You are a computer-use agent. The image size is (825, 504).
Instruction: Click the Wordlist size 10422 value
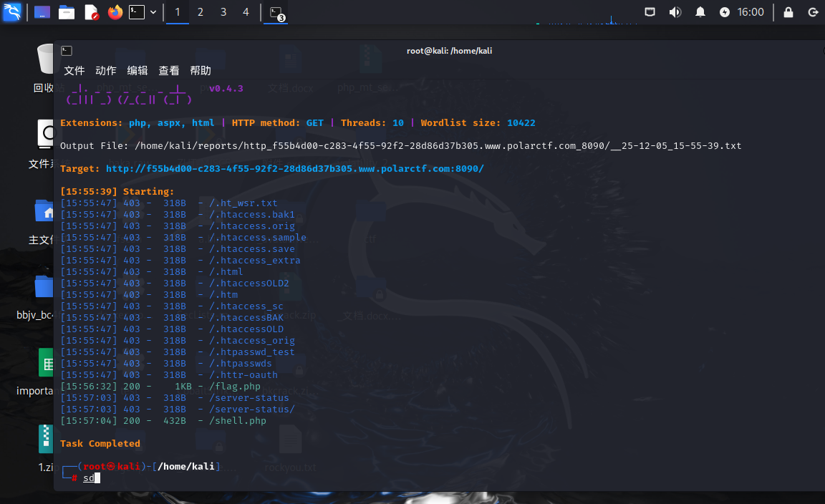(x=521, y=122)
